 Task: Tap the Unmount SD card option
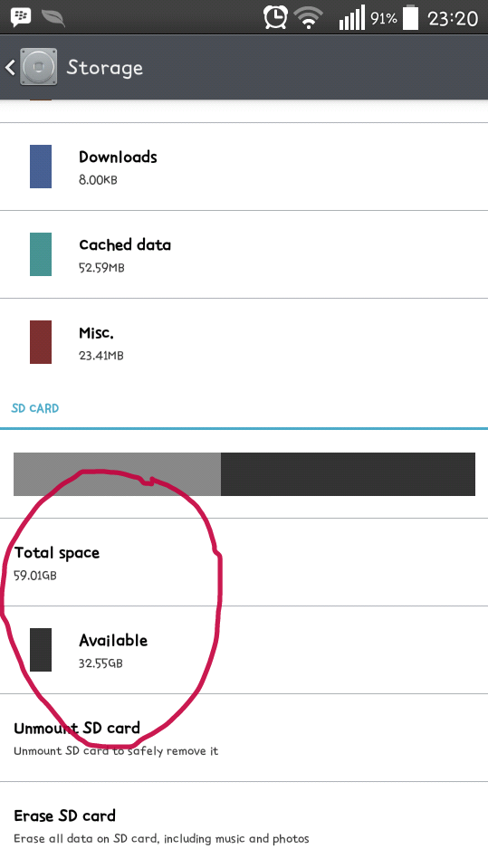point(244,738)
